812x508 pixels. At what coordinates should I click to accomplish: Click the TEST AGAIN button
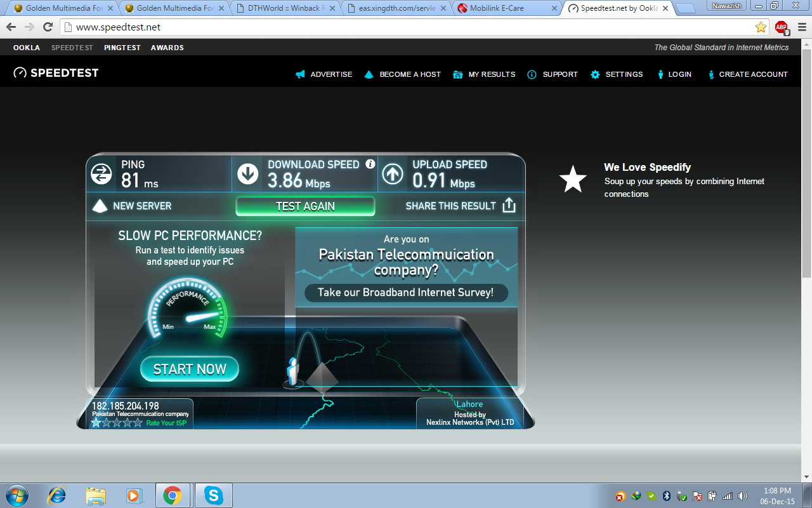305,206
